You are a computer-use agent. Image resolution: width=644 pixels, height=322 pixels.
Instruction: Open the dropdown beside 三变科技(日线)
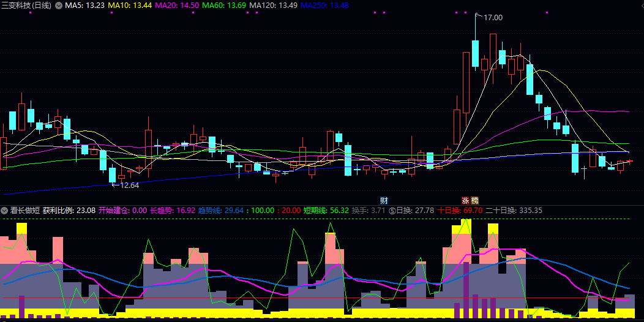coord(59,6)
